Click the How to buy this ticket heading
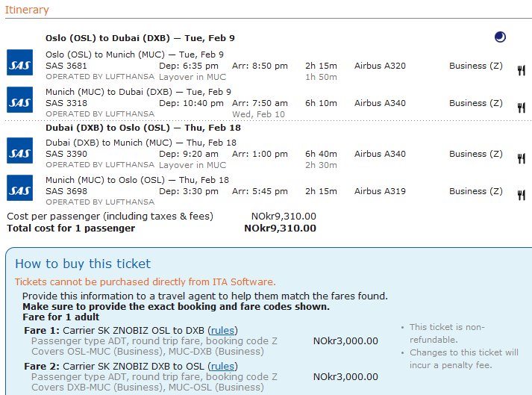The height and width of the screenshot is (395, 532). click(x=83, y=264)
